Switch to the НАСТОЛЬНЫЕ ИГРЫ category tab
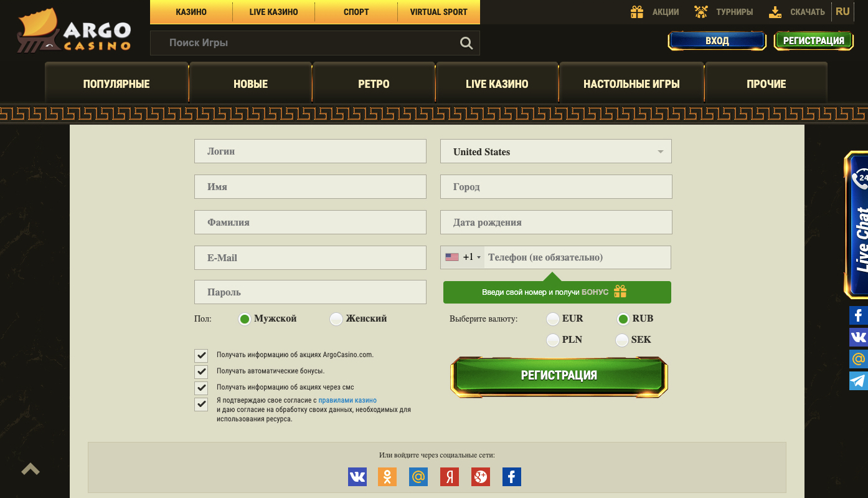This screenshot has width=868, height=498. click(x=631, y=84)
